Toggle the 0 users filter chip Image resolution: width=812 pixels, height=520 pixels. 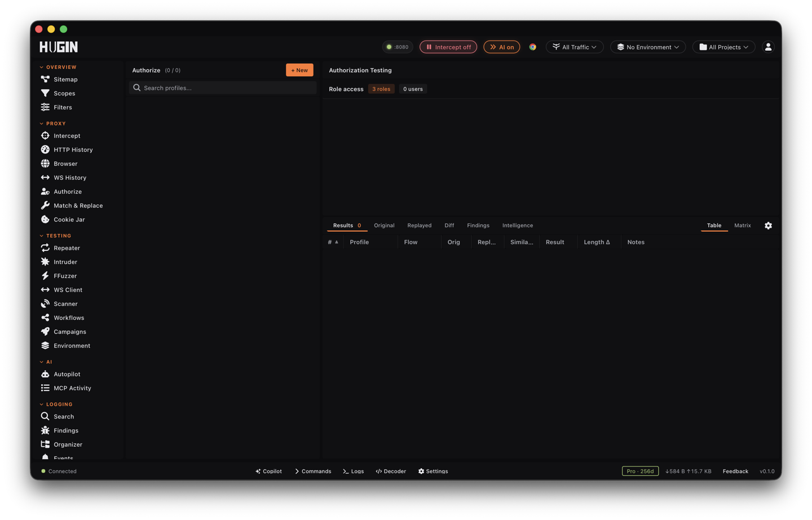(413, 89)
